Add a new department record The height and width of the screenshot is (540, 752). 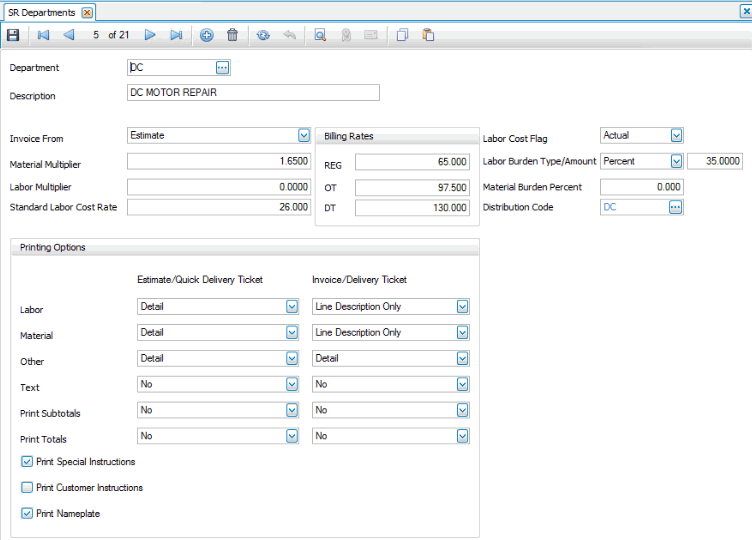206,35
